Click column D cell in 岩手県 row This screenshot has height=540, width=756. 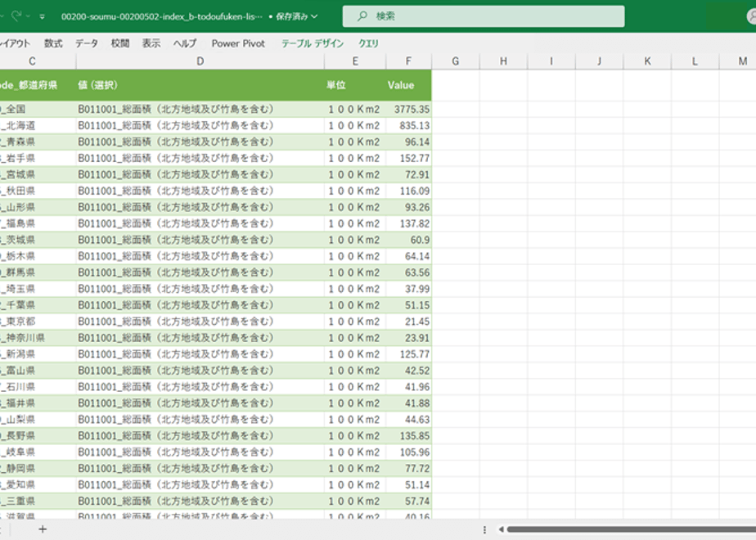click(x=200, y=158)
